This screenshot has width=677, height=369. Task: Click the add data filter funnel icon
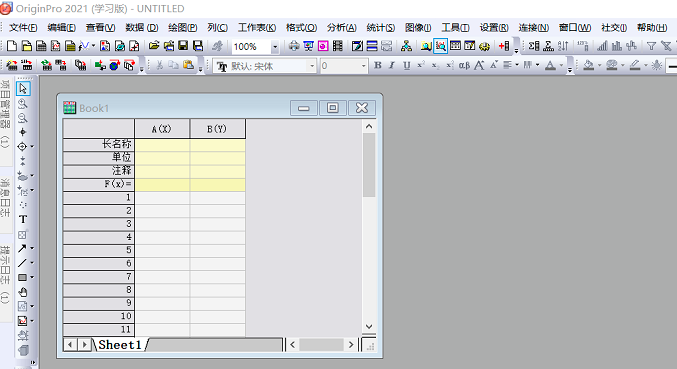[651, 46]
